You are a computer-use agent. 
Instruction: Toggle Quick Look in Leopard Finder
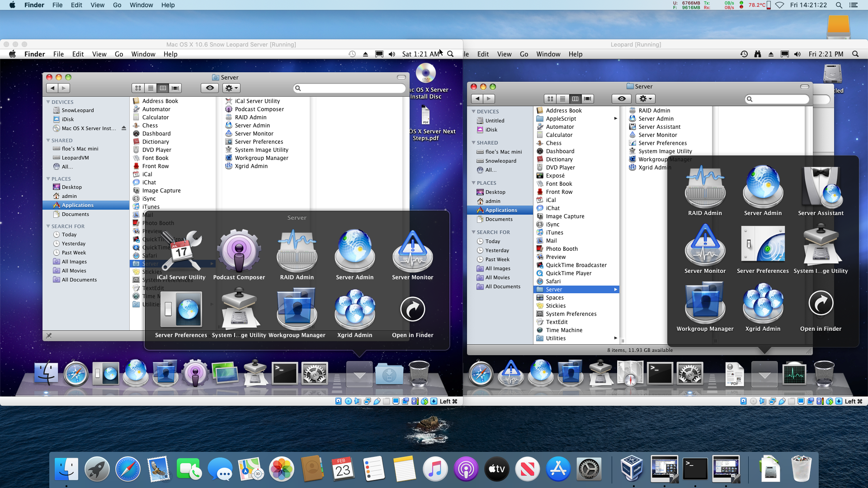pyautogui.click(x=622, y=99)
